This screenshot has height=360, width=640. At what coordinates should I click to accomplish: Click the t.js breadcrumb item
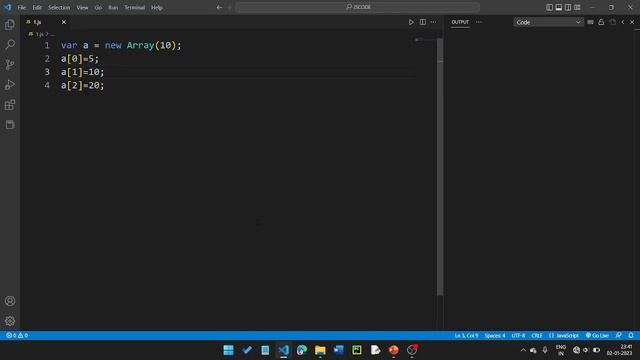(40, 34)
